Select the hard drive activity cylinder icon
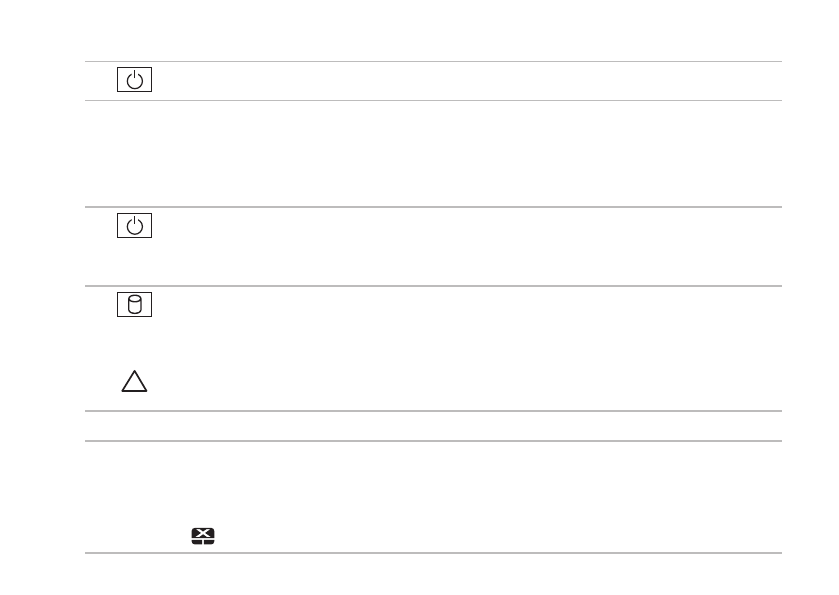839x595 pixels. tap(135, 303)
